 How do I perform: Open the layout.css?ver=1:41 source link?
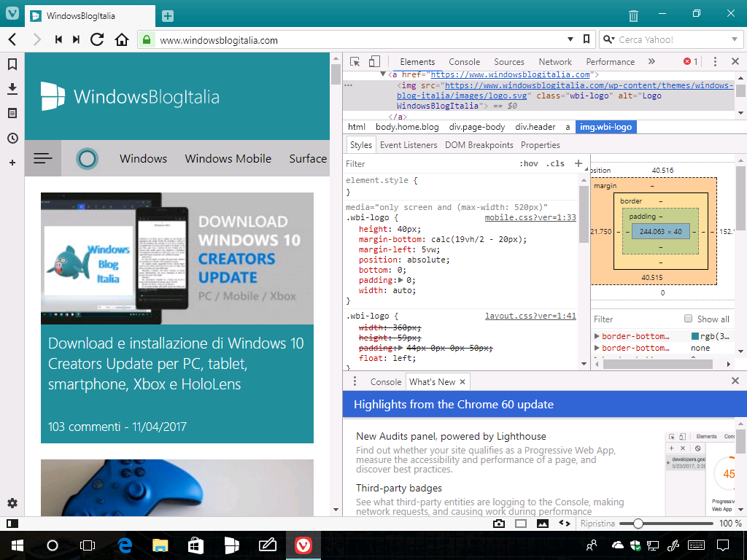tap(530, 316)
